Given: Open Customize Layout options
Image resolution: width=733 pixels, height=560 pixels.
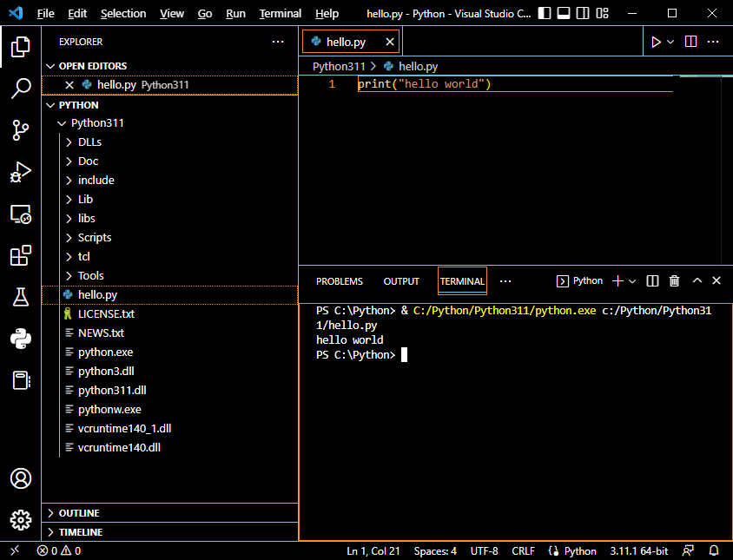Looking at the screenshot, I should pos(602,13).
